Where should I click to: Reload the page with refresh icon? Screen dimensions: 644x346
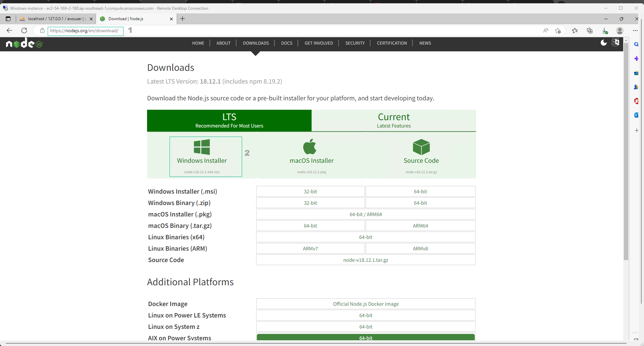[x=24, y=31]
